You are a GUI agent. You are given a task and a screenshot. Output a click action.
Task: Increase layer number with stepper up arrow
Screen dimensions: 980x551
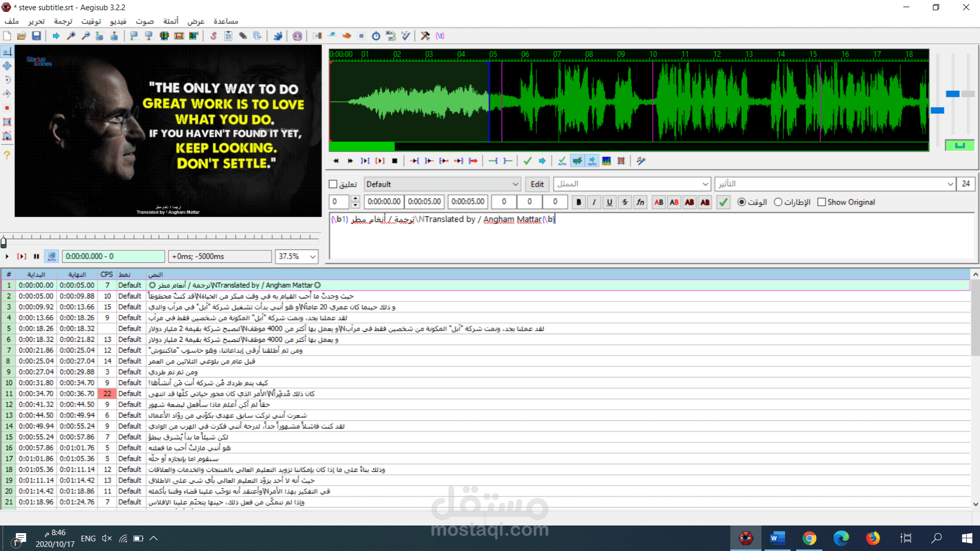pos(355,198)
